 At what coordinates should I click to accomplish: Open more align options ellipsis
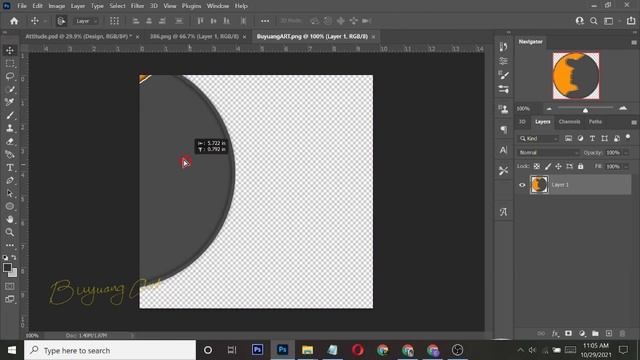pos(265,21)
